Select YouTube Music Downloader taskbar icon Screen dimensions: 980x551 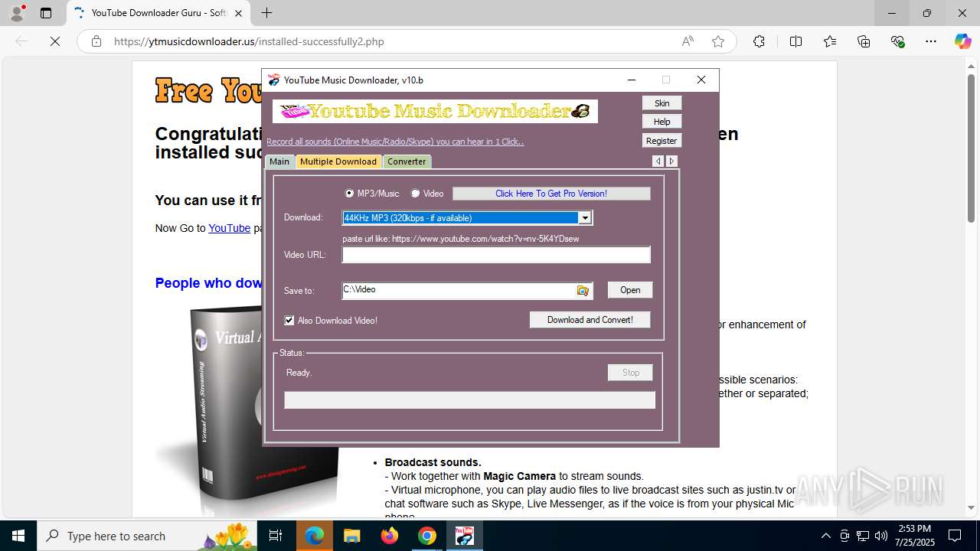click(x=465, y=536)
